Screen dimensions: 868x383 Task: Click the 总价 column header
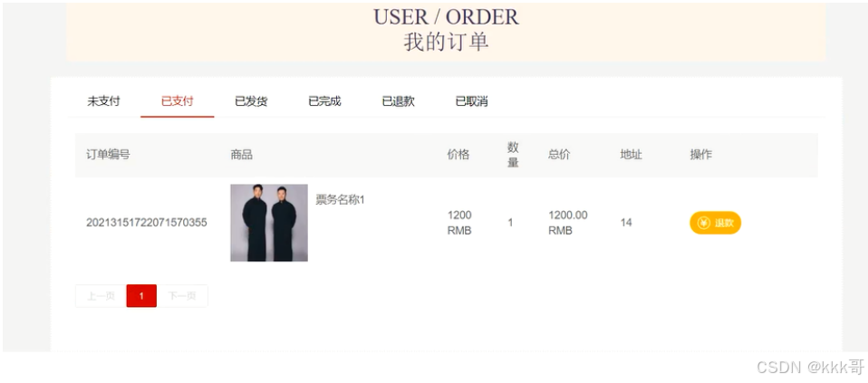[559, 155]
